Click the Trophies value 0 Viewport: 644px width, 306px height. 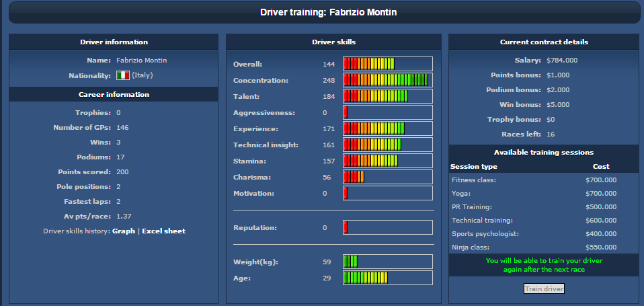click(118, 113)
